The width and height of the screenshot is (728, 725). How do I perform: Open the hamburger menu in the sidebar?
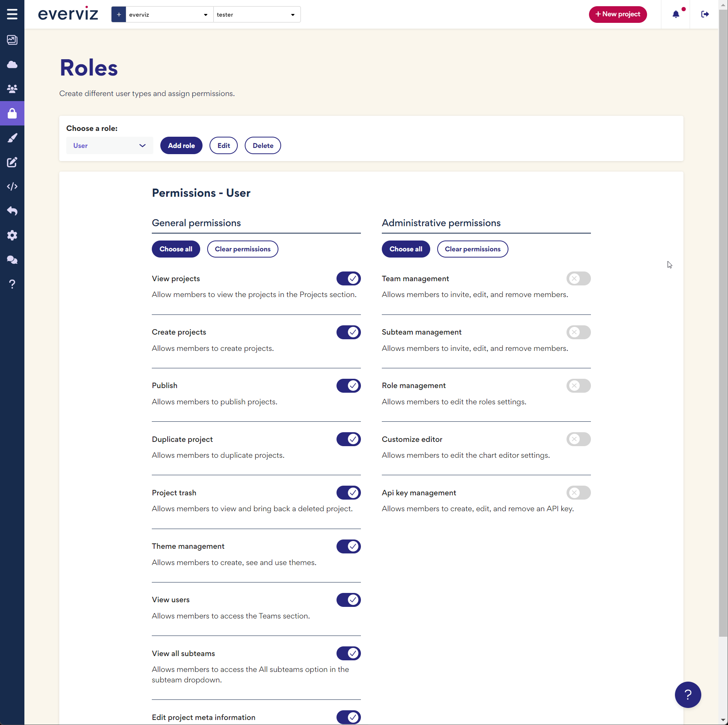click(12, 14)
